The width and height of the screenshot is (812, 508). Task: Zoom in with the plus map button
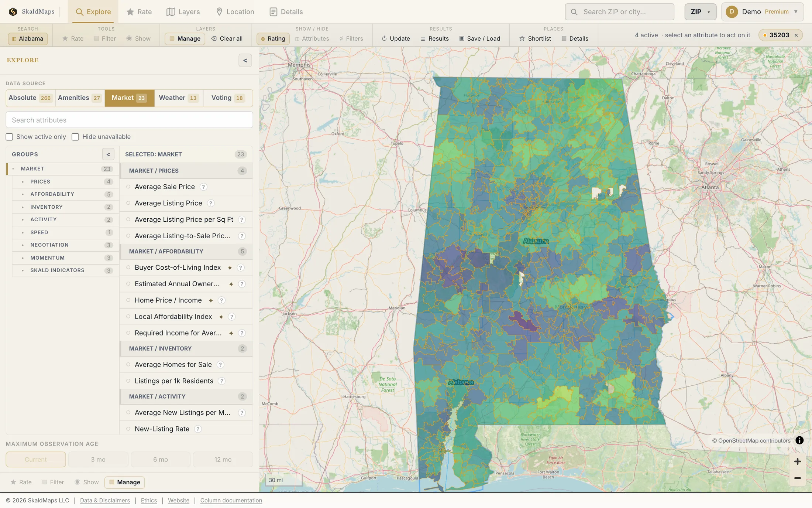pyautogui.click(x=797, y=461)
